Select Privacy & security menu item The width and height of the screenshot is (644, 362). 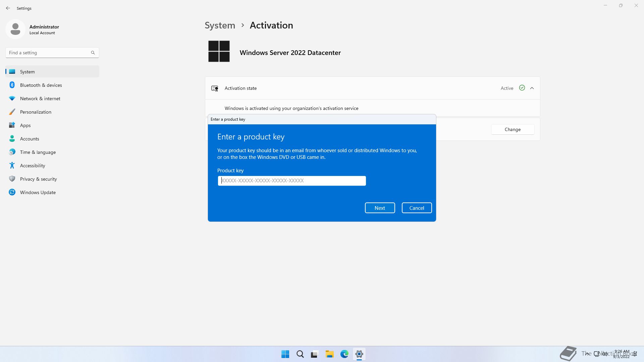(38, 179)
